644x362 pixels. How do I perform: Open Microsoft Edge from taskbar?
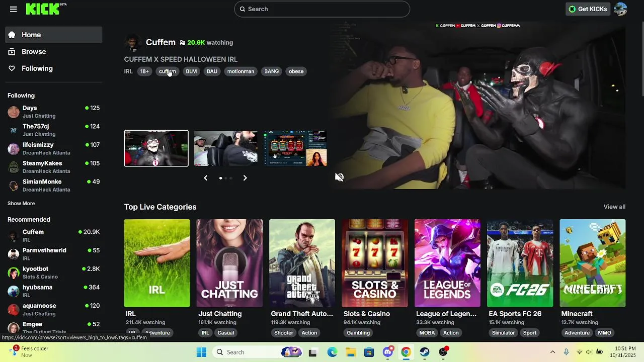[x=332, y=352]
